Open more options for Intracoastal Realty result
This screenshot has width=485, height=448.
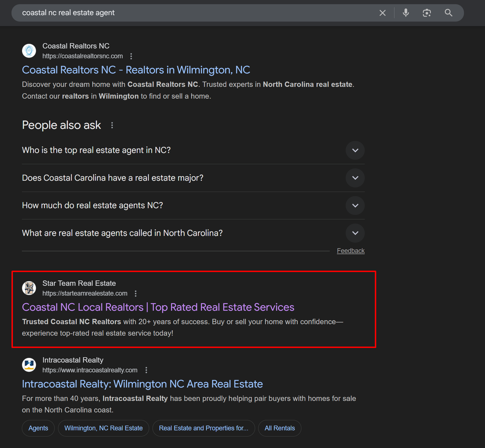click(x=146, y=370)
